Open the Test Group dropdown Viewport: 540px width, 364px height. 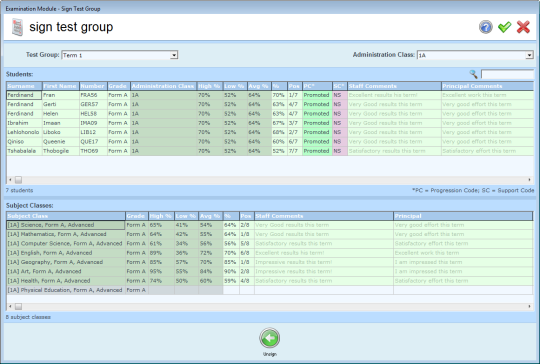174,55
